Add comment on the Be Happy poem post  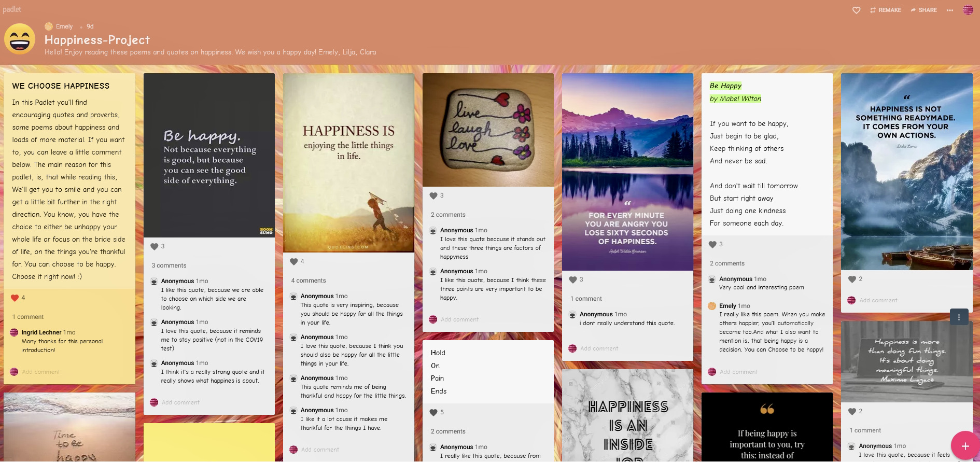738,372
